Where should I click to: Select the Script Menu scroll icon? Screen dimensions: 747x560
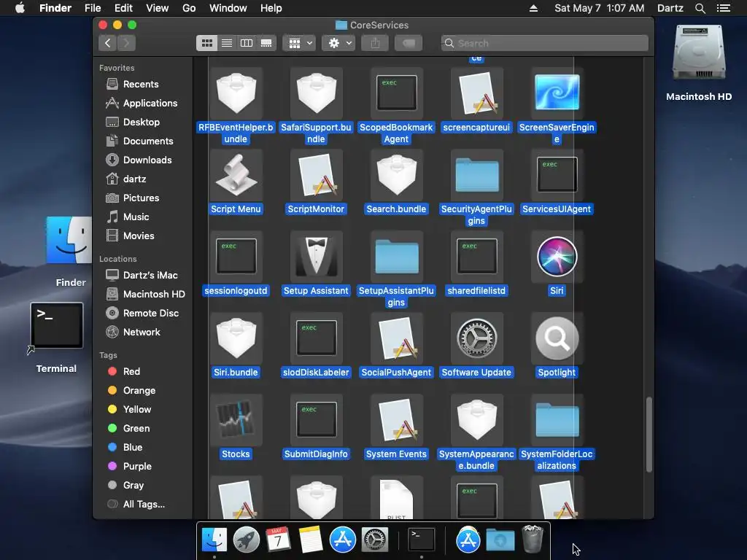tap(236, 175)
